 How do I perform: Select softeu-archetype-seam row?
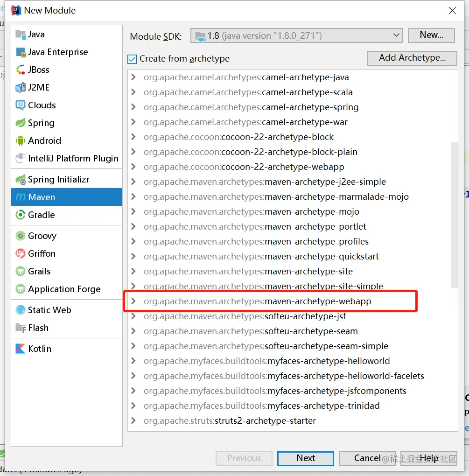tap(293, 331)
